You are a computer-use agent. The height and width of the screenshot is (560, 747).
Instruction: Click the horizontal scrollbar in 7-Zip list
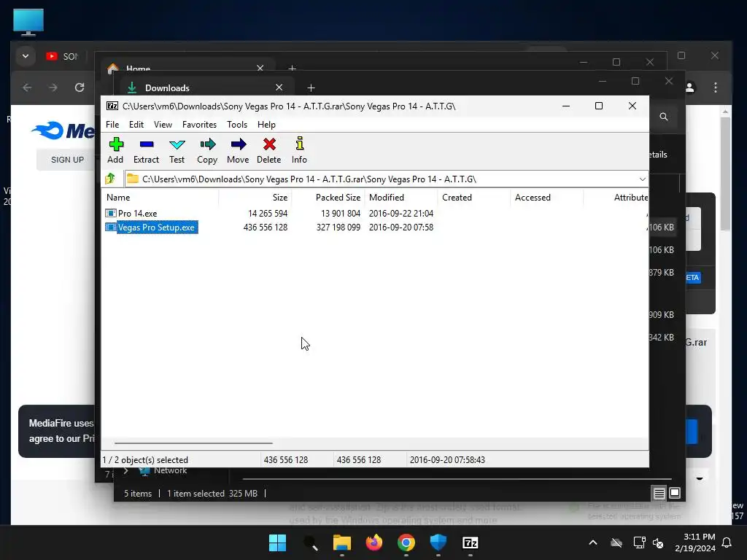point(193,443)
